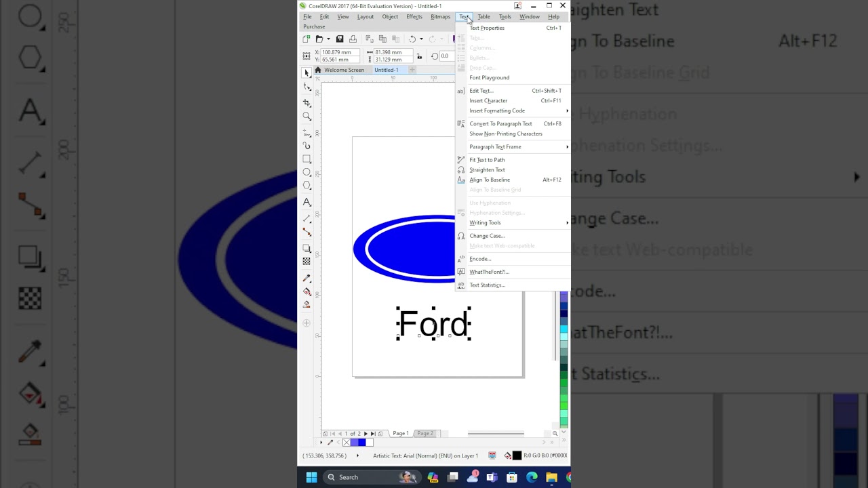Pick the Color Eyedropper tool
Screen dimensions: 868x488
pyautogui.click(x=307, y=279)
